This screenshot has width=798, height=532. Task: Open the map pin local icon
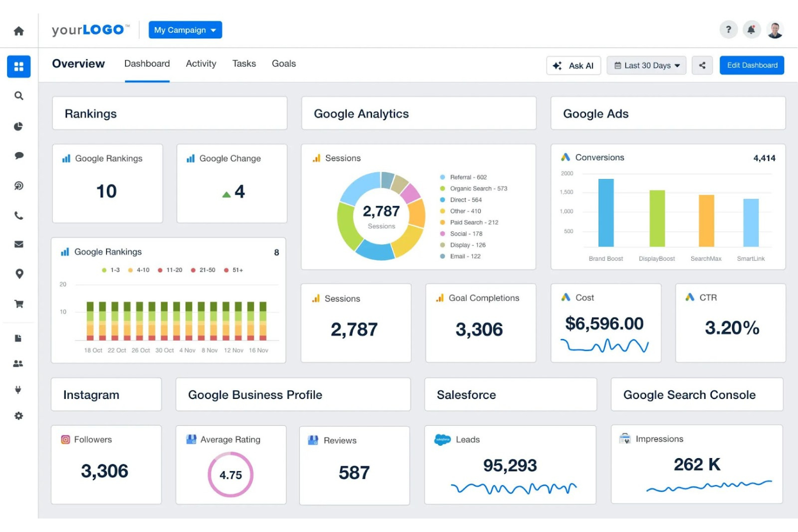point(19,274)
